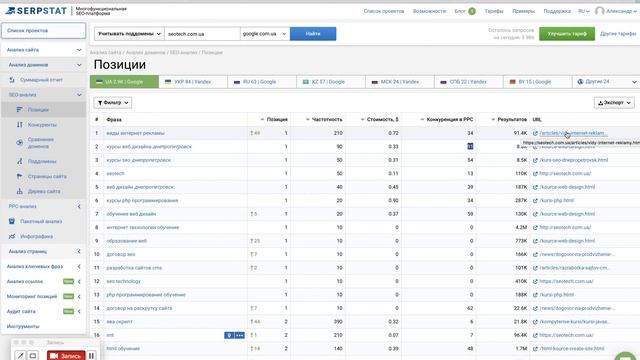Screen dimensions: 640x360
Task: Switch to the KZ Google database tab
Action: [x=331, y=82]
